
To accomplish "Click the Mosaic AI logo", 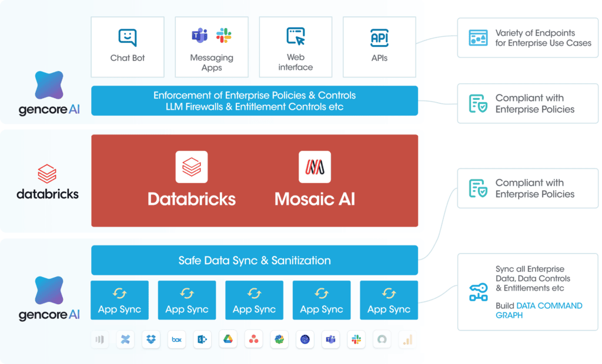I will tap(315, 166).
